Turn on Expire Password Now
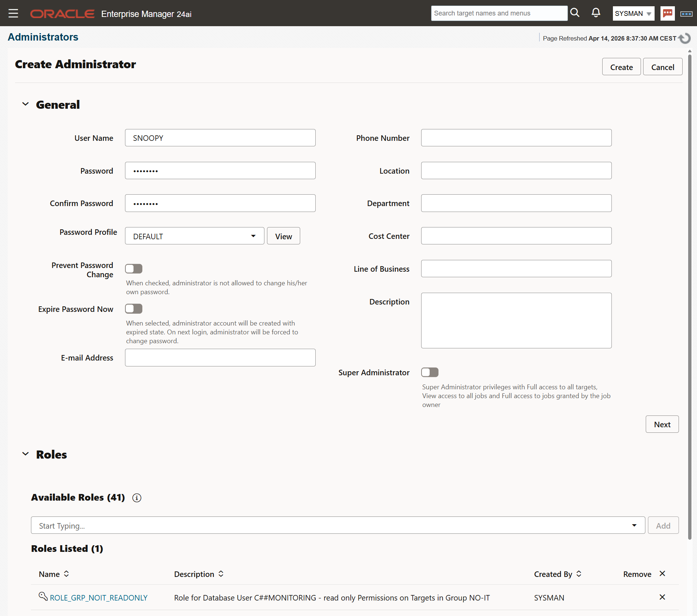 [133, 309]
